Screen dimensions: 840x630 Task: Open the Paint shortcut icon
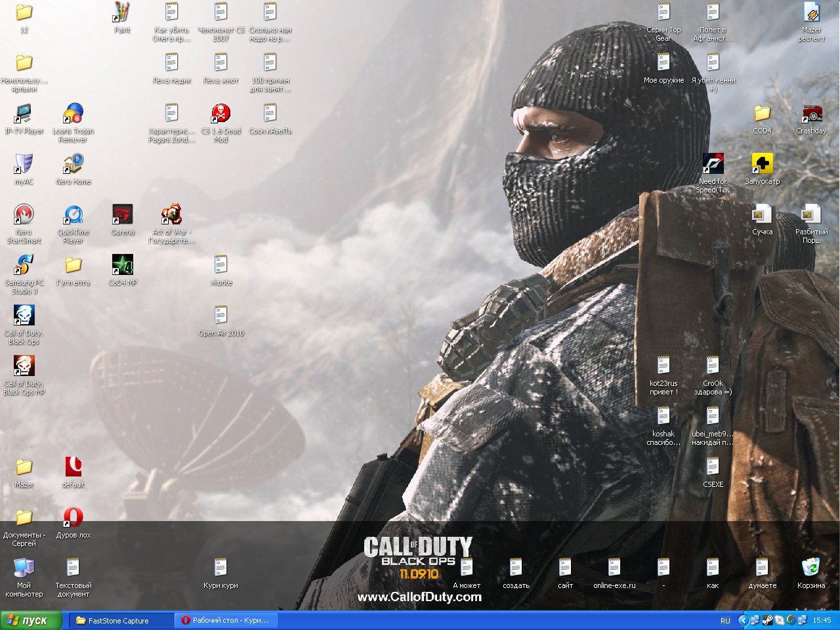[122, 13]
